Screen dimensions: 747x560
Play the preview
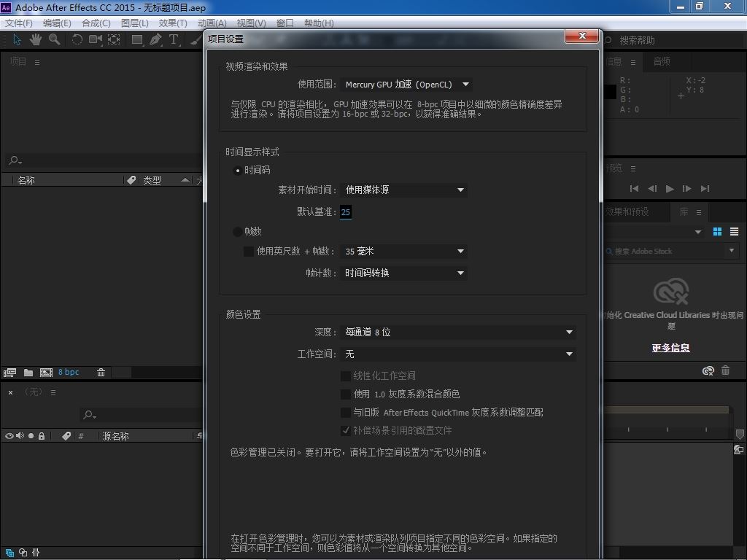pyautogui.click(x=670, y=189)
